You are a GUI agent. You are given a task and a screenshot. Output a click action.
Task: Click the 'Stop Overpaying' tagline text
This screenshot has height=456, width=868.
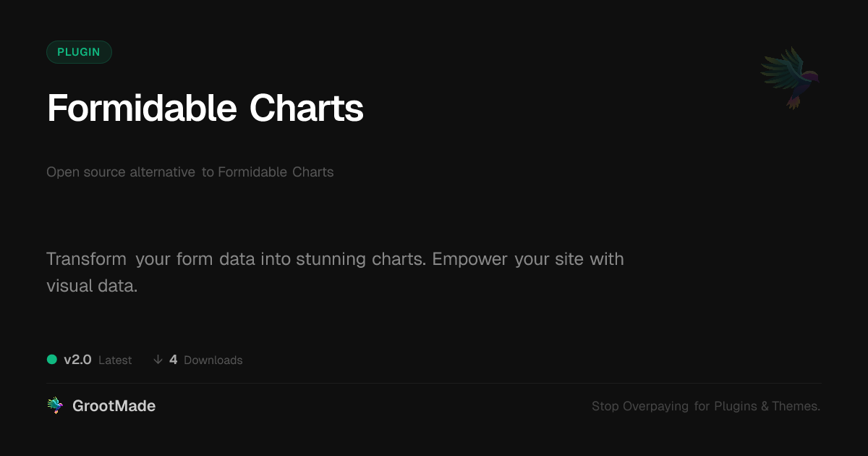click(640, 407)
